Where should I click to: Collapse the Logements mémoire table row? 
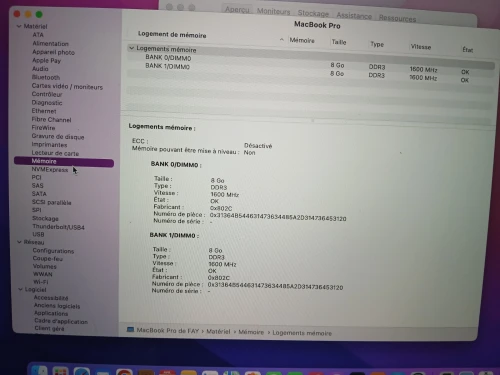(131, 48)
